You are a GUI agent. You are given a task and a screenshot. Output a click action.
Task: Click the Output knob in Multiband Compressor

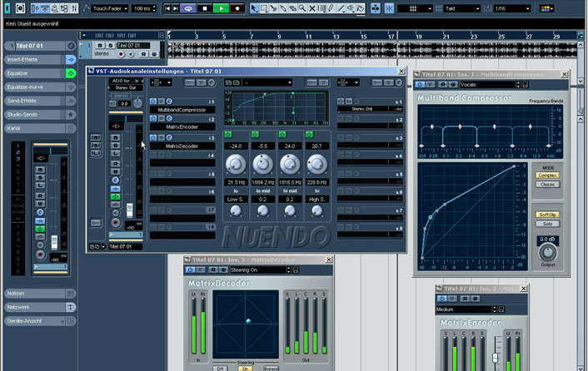pyautogui.click(x=547, y=253)
